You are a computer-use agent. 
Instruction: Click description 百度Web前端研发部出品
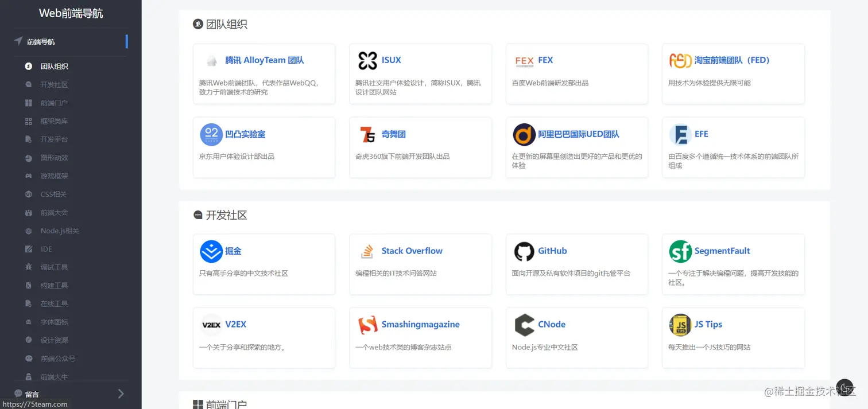[550, 83]
